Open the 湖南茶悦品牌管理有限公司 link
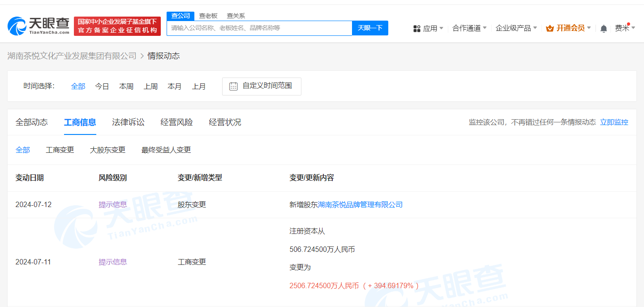Viewport: 644px width, 307px height. pyautogui.click(x=360, y=204)
